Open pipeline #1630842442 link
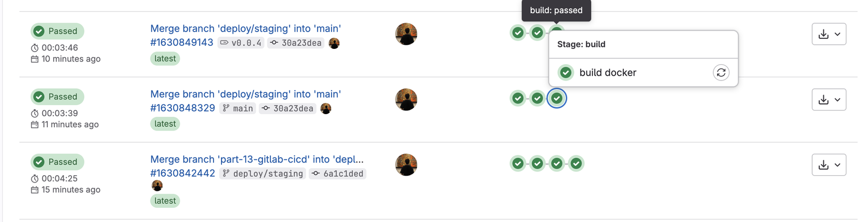 (183, 173)
